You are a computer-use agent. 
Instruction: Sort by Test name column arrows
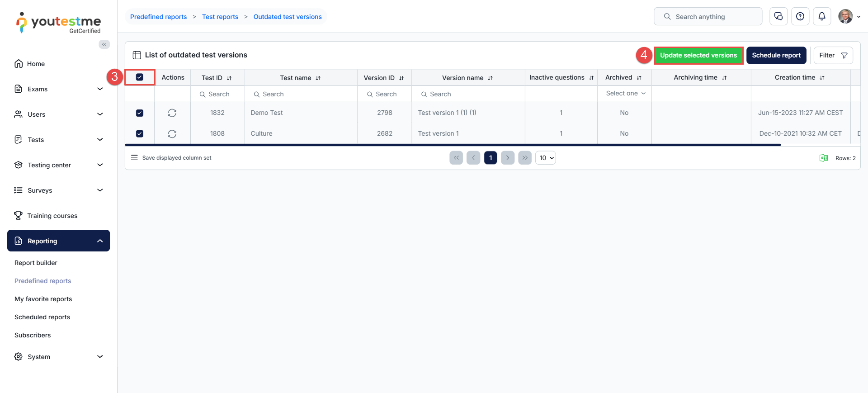[318, 78]
